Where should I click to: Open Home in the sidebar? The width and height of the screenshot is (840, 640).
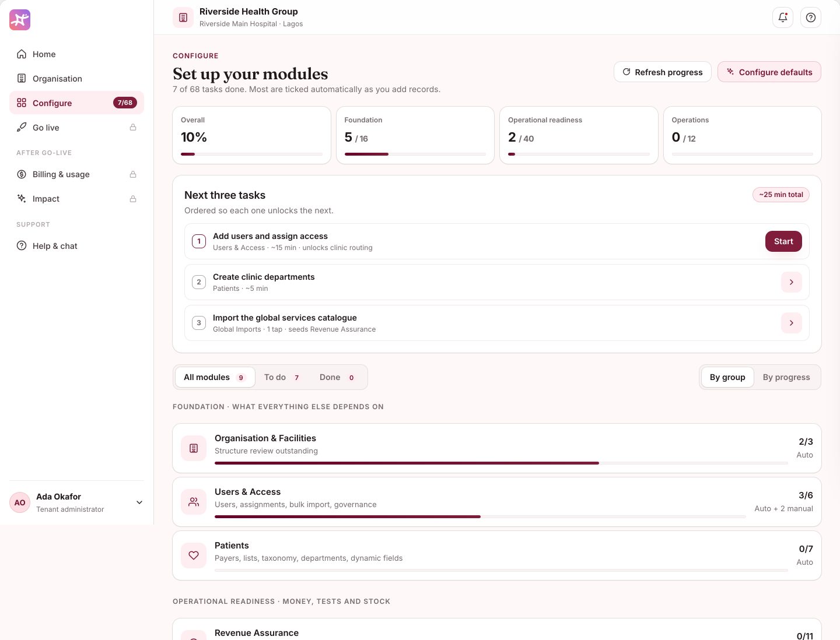tap(76, 54)
